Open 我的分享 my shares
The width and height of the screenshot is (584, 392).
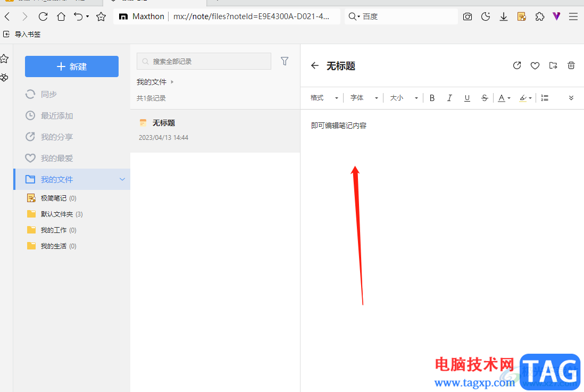click(72, 137)
